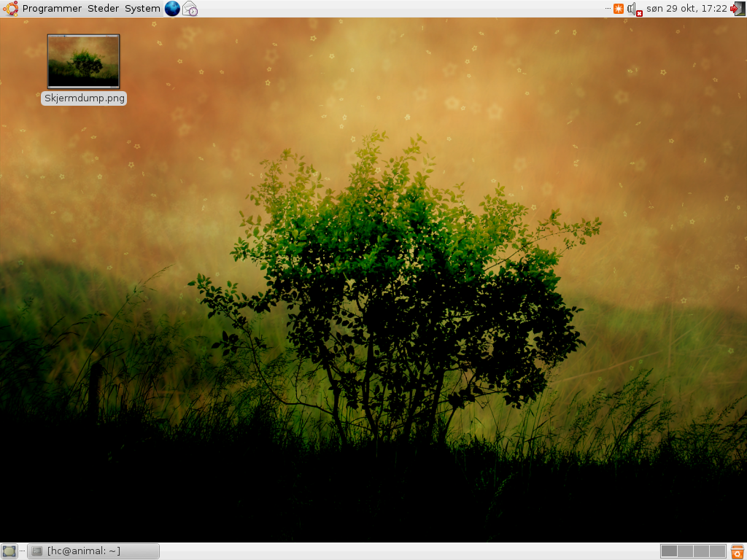Open the orange update notifier icon
The width and height of the screenshot is (747, 560).
click(619, 9)
